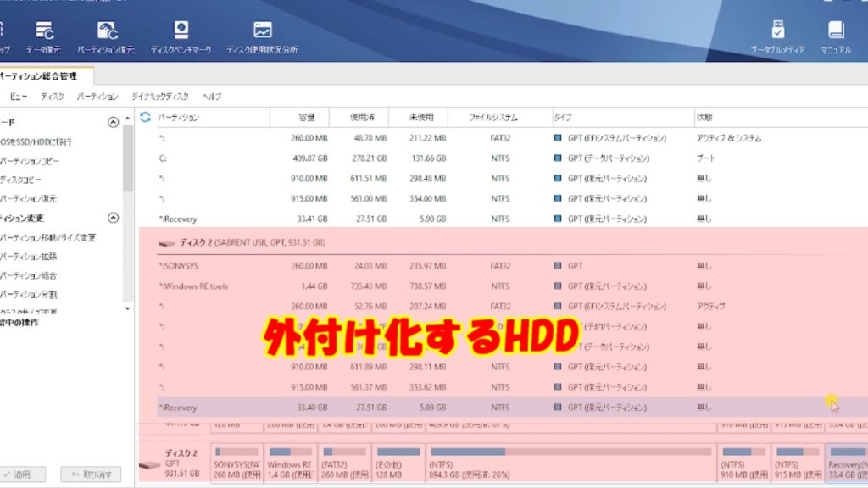Open the ヘルプ menu
Image resolution: width=868 pixels, height=488 pixels.
click(211, 97)
